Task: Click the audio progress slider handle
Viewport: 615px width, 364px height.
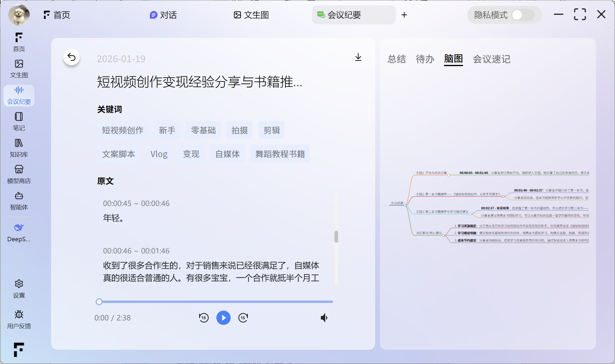Action: click(x=99, y=302)
